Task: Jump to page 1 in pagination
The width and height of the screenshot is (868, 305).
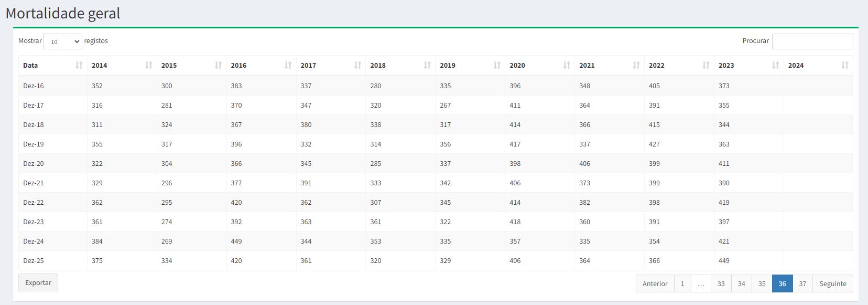Action: (682, 283)
